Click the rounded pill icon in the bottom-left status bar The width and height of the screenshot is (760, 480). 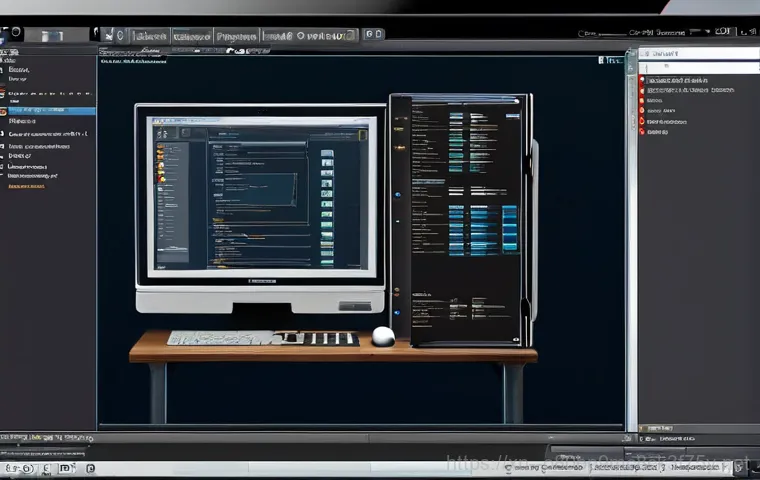tap(20, 468)
